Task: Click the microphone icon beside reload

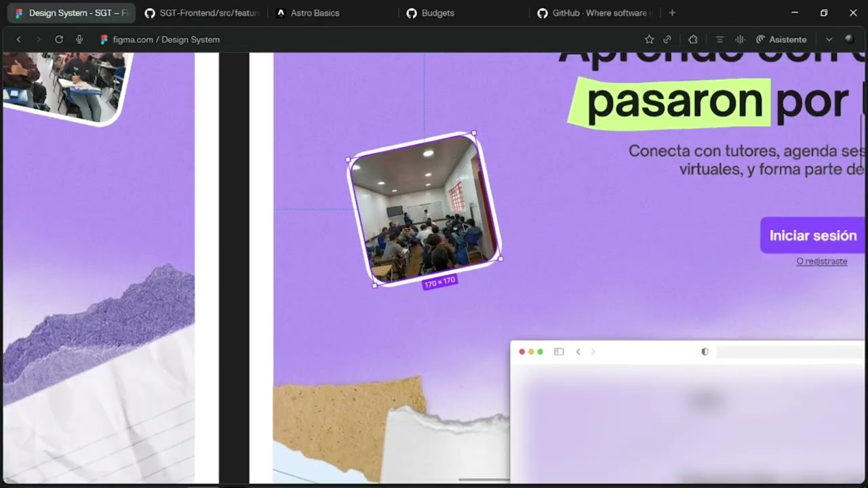Action: 79,39
